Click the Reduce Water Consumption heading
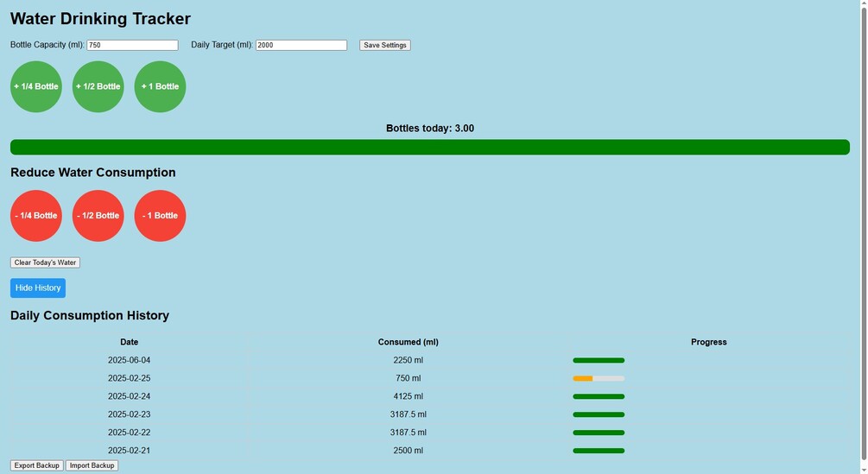This screenshot has height=474, width=868. [93, 173]
